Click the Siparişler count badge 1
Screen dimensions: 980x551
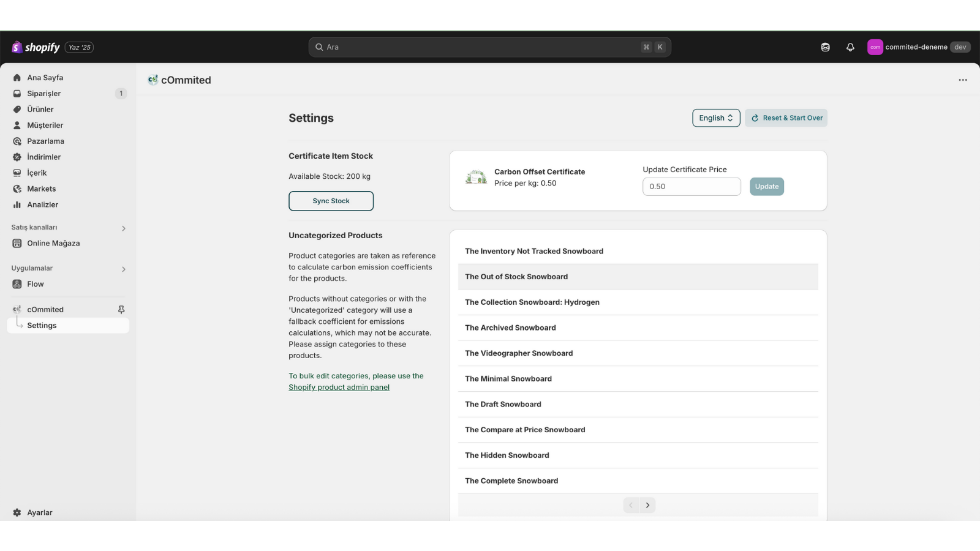point(121,94)
